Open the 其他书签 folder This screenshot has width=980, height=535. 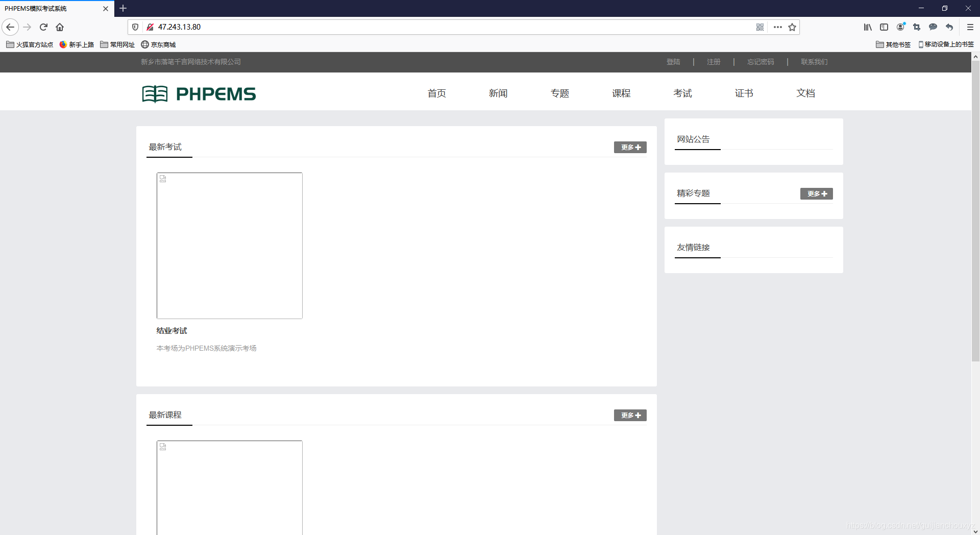tap(893, 44)
